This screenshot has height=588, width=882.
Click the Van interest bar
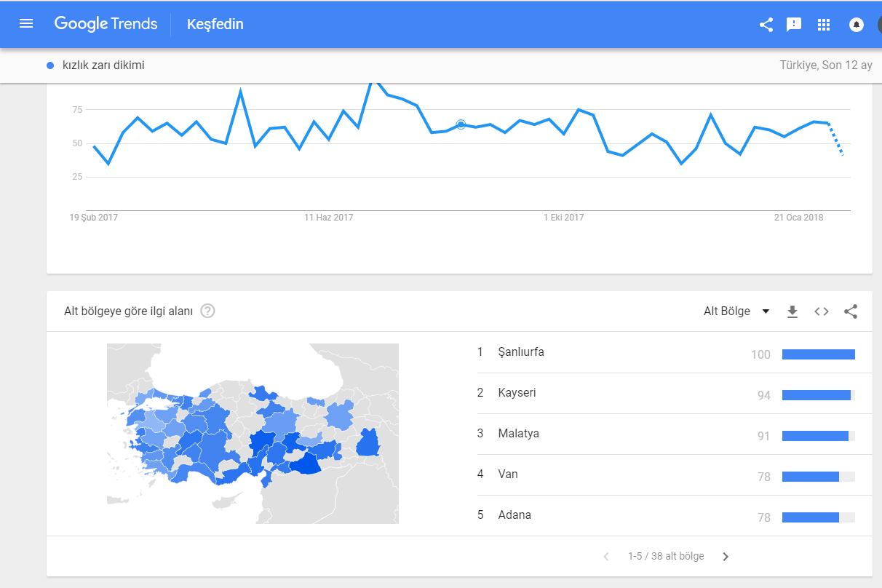818,477
